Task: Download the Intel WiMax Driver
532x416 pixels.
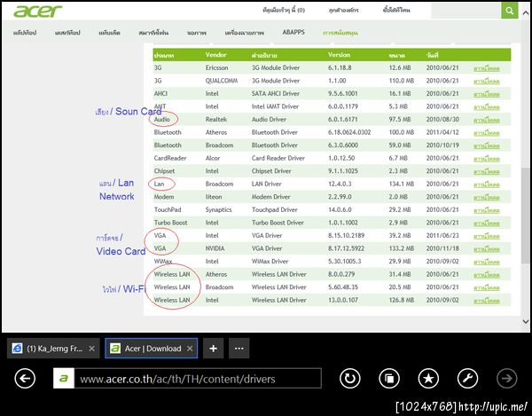Action: (487, 262)
